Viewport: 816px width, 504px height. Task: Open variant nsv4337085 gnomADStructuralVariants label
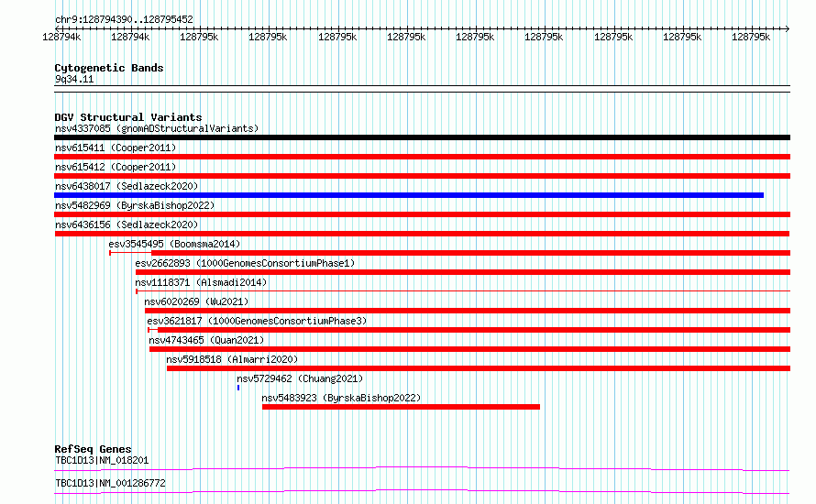tap(157, 128)
